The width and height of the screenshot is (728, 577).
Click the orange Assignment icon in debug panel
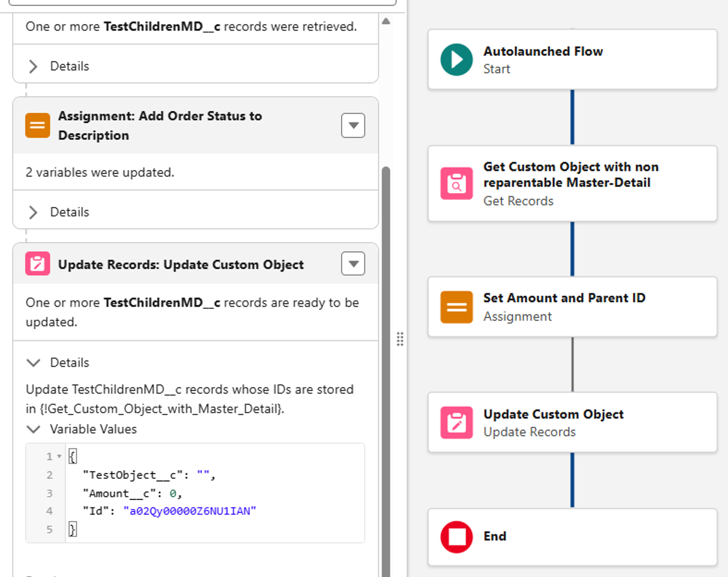click(37, 125)
